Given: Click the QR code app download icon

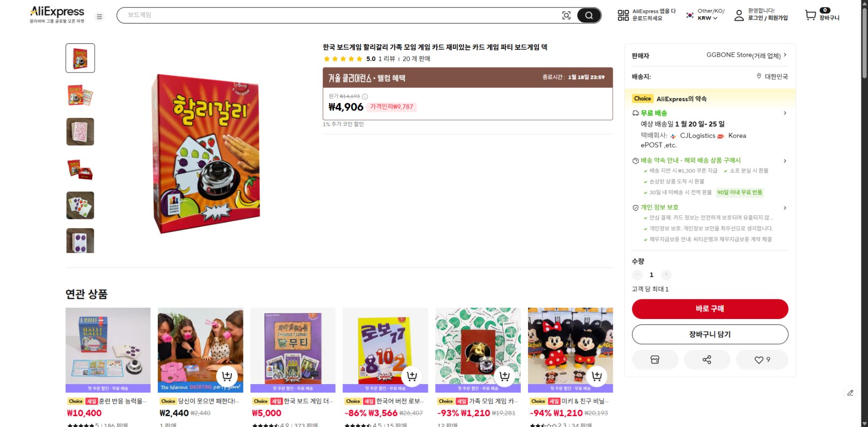Looking at the screenshot, I should [x=623, y=15].
